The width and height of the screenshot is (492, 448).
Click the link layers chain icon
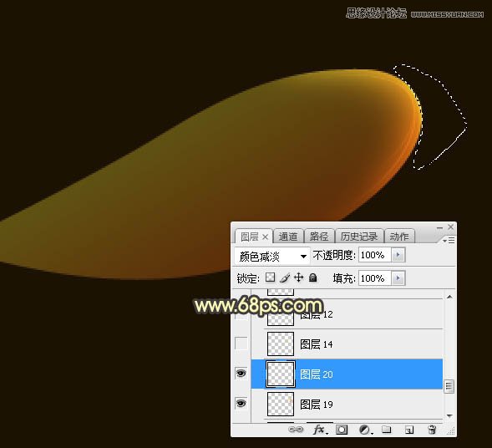tap(296, 430)
